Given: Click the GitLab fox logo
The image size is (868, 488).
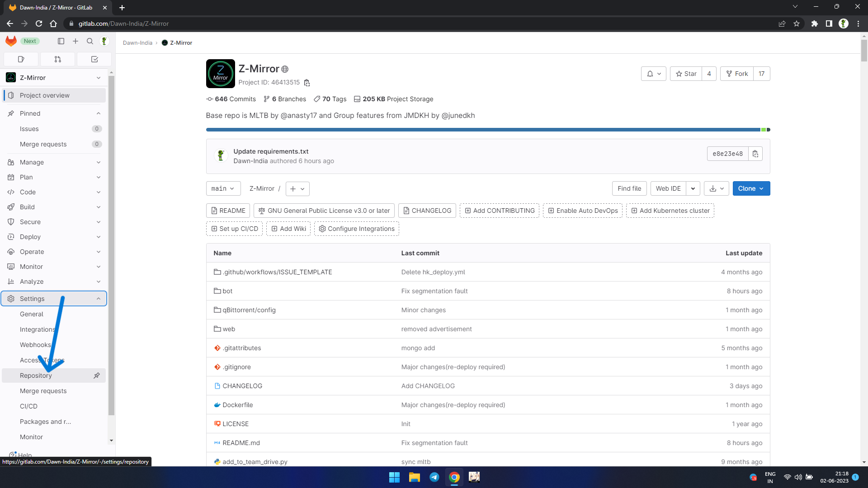Looking at the screenshot, I should (11, 41).
